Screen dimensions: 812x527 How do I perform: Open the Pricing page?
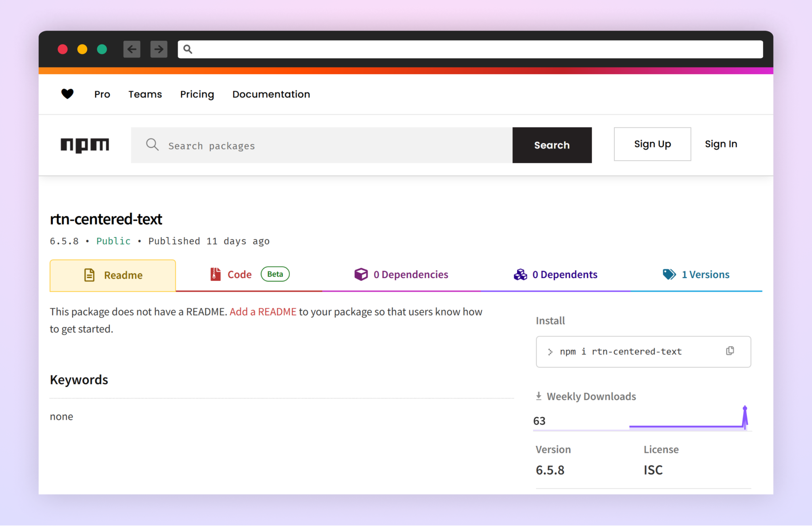tap(197, 94)
